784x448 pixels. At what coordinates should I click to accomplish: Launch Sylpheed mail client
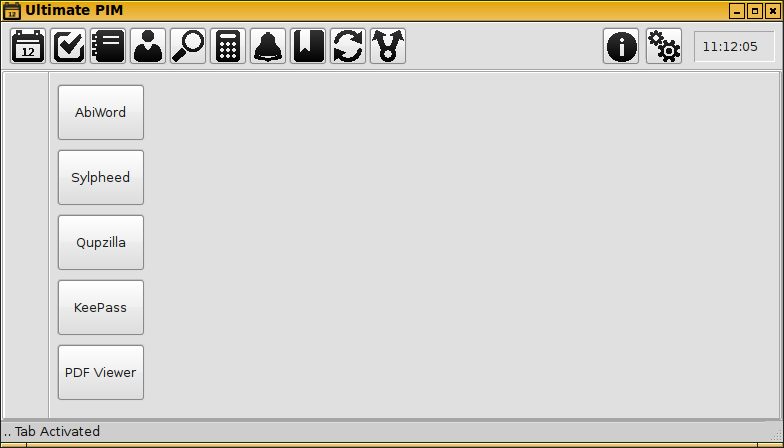coord(101,178)
